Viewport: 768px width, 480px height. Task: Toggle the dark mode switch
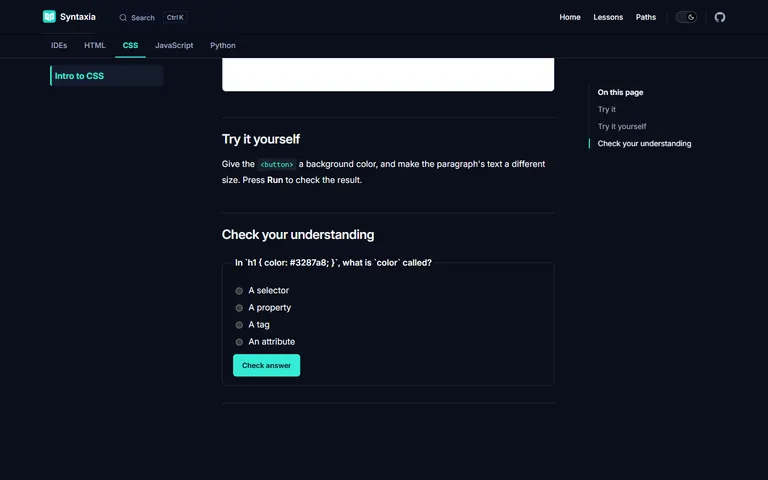pos(686,17)
